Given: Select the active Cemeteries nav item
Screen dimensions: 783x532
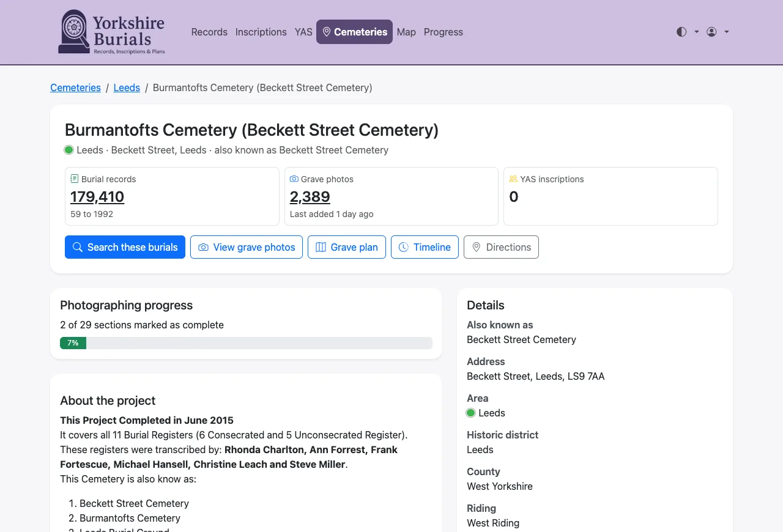Looking at the screenshot, I should pyautogui.click(x=355, y=32).
